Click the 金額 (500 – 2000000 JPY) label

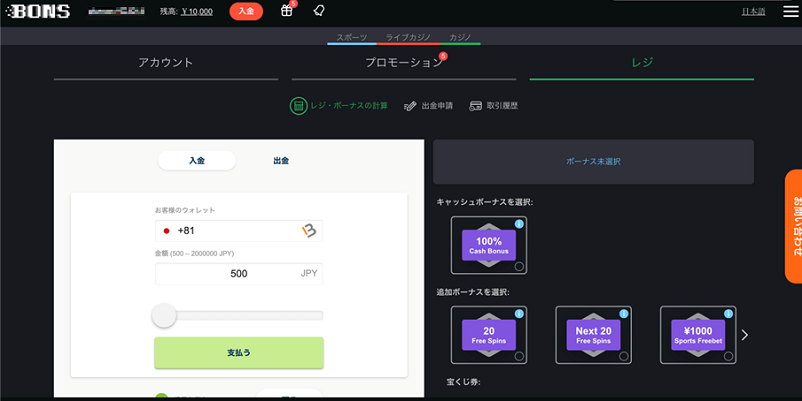(x=194, y=253)
